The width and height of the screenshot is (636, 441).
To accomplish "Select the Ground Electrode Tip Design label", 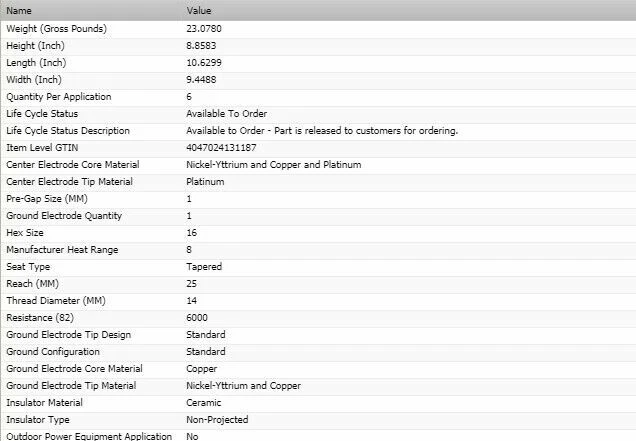I will tap(69, 336).
